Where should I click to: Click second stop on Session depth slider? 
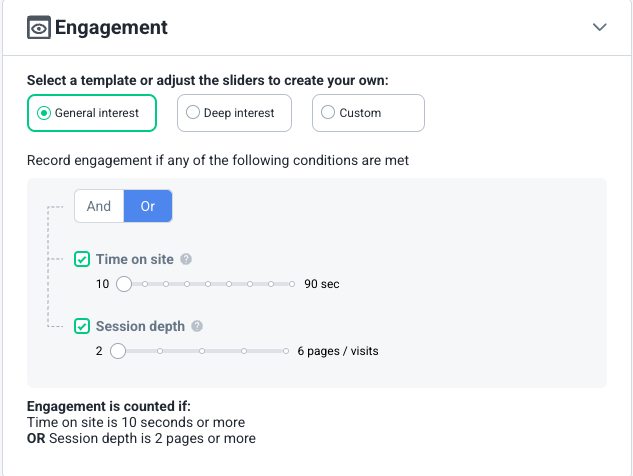coord(160,351)
